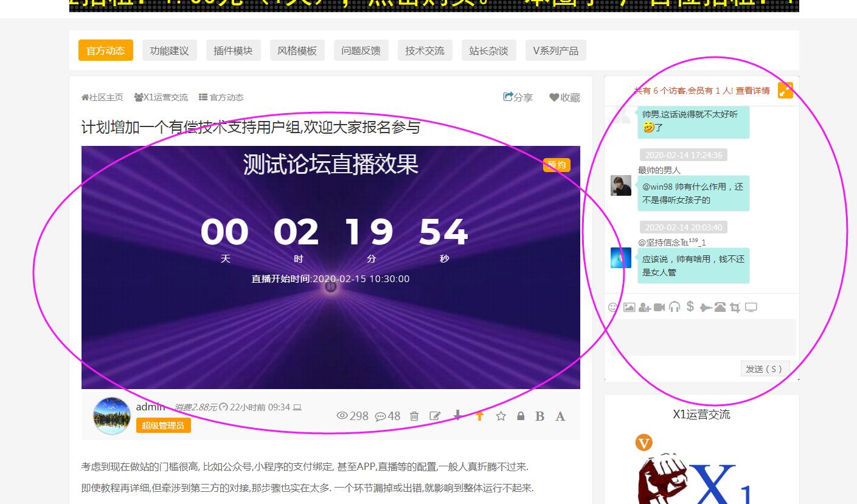The height and width of the screenshot is (504, 857).
Task: Click the eye views count 298
Action: coord(353,416)
